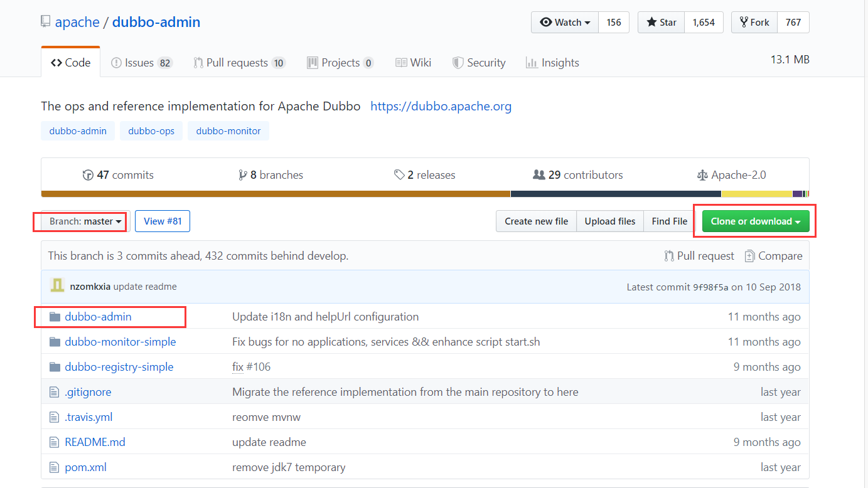Click the file icon next to .travis.yml
868x488 pixels.
[x=54, y=417]
